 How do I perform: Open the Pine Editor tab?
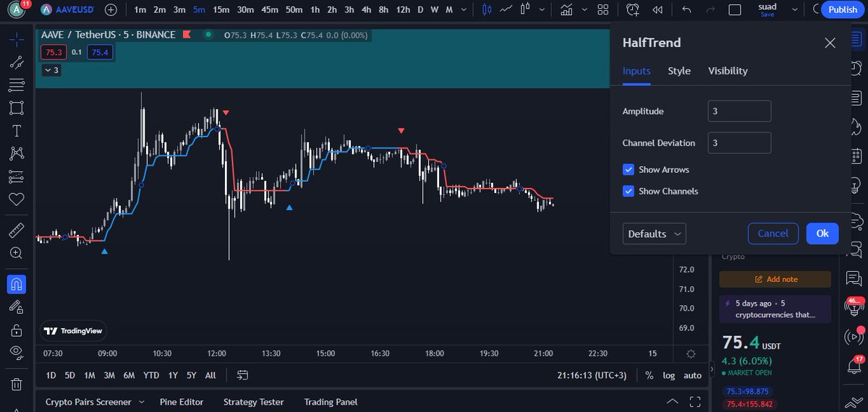(181, 402)
